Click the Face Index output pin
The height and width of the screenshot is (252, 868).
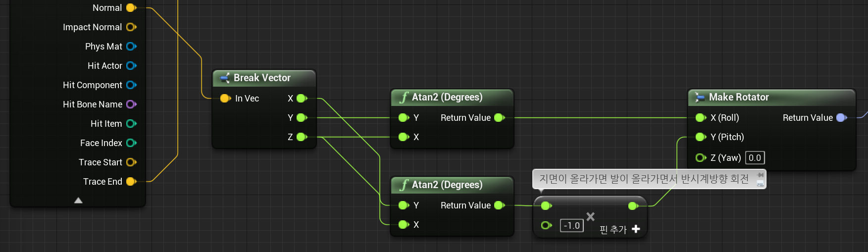coord(131,143)
